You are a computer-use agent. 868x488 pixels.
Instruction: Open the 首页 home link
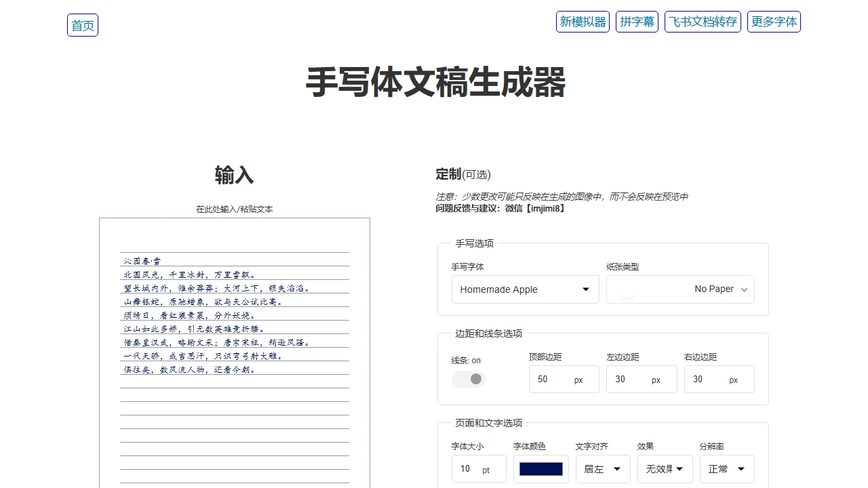(x=82, y=25)
